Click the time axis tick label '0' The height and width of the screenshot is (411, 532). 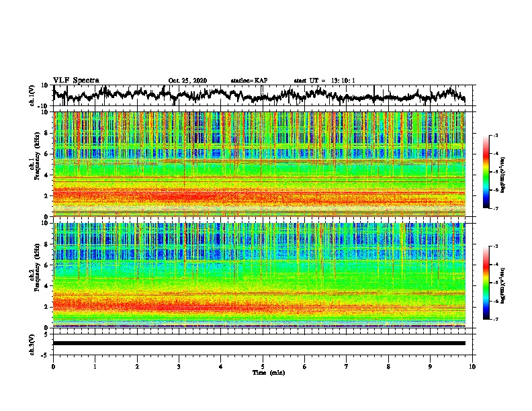(53, 367)
